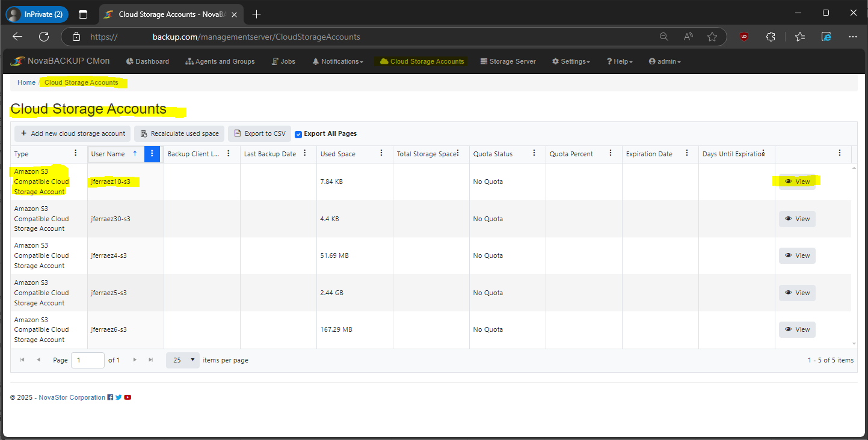Open a new browser tab
Viewport: 868px width, 440px height.
click(x=257, y=14)
